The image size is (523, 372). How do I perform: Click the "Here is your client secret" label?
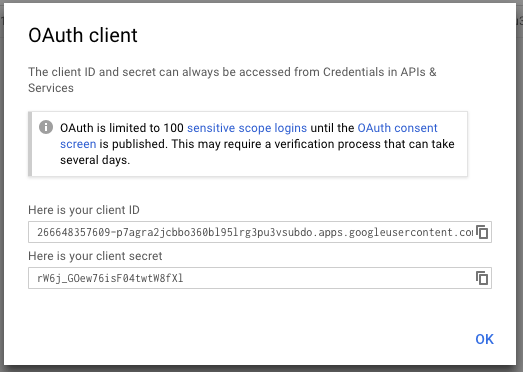(95, 256)
